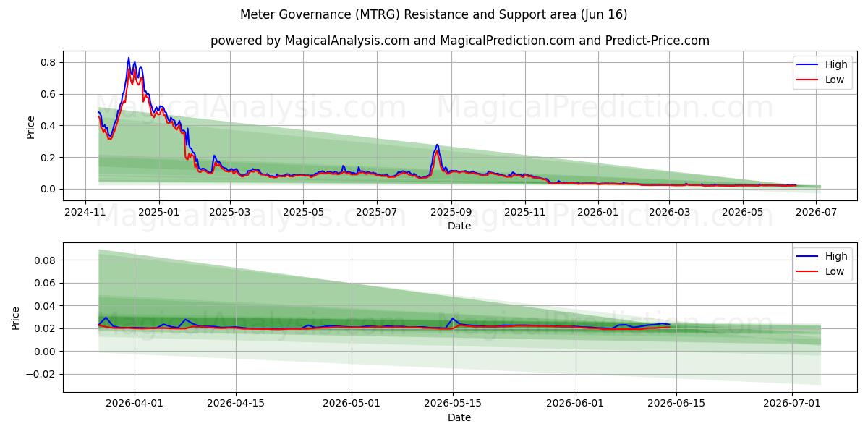Viewport: 868px width, 434px height.
Task: Click the December 2024 price peak in upper chart
Action: tap(129, 59)
